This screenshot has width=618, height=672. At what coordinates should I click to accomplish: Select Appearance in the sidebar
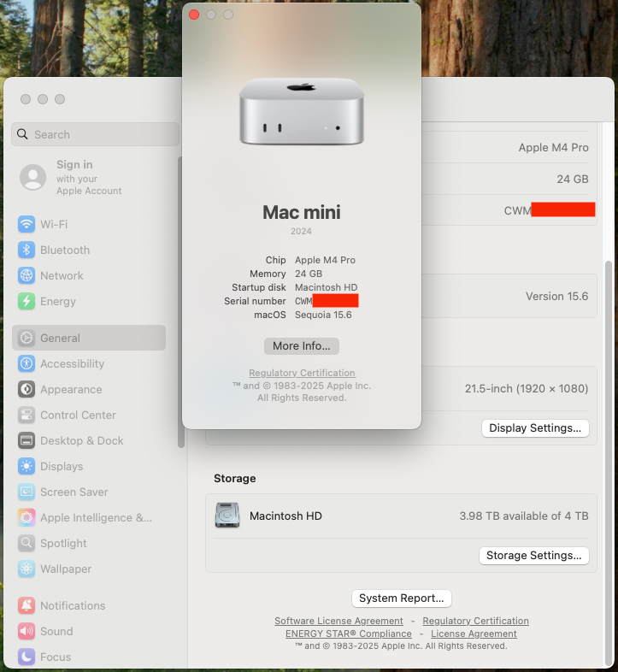pyautogui.click(x=71, y=389)
